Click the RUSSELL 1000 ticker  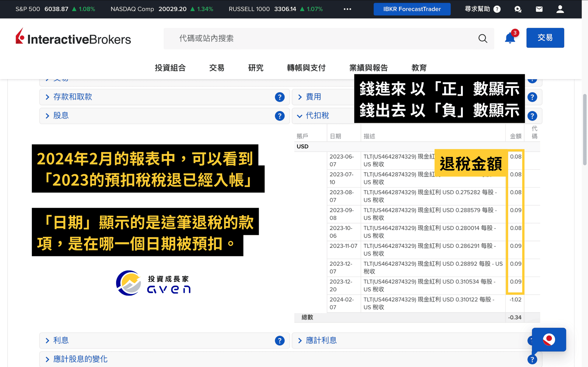(x=276, y=9)
